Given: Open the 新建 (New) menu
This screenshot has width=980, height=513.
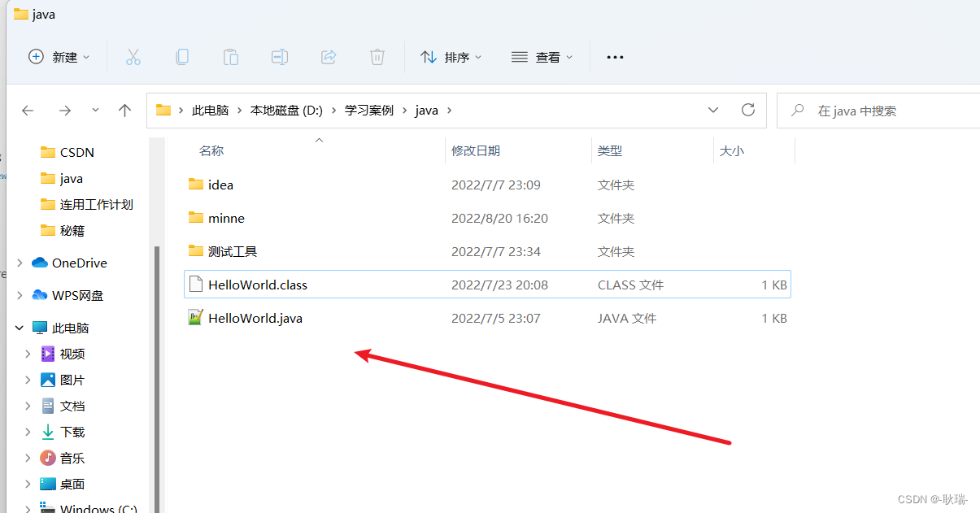Looking at the screenshot, I should pos(59,57).
